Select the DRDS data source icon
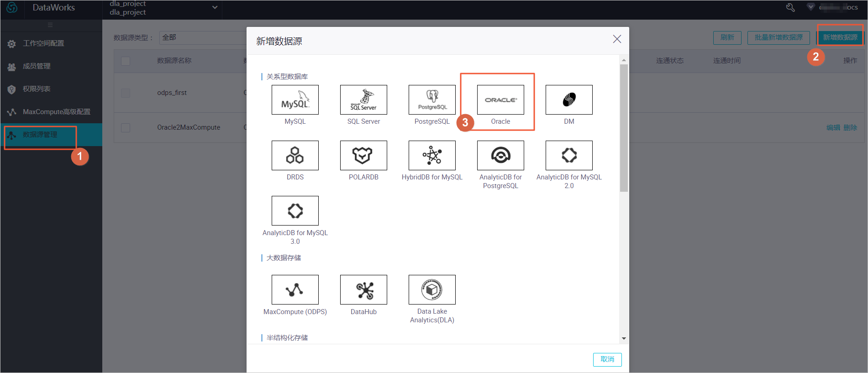Screen dimensions: 868x373 click(x=295, y=155)
